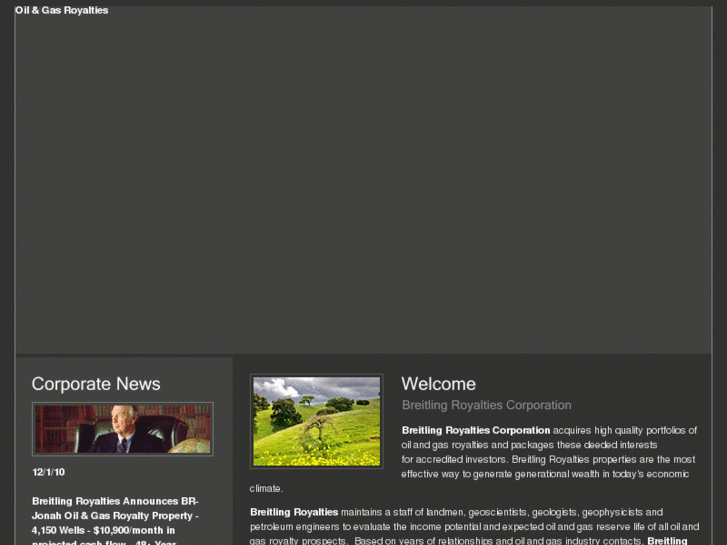This screenshot has width=727, height=545.
Task: Open the green hillside landscape image
Action: pos(317,421)
